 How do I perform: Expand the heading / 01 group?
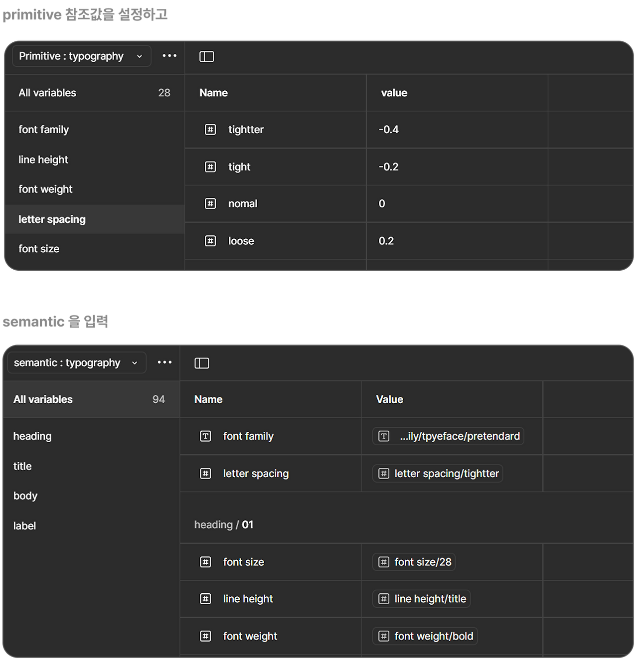[223, 524]
